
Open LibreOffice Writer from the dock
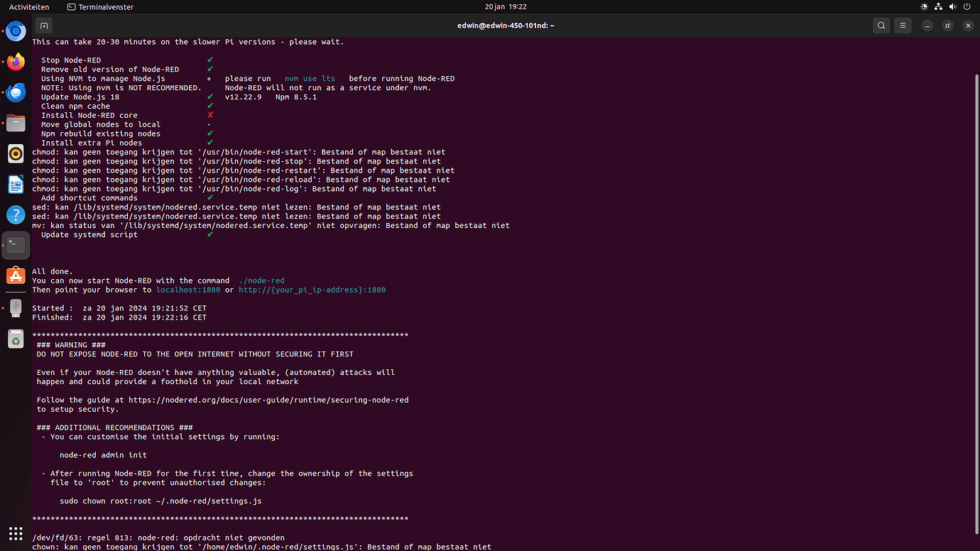16,184
